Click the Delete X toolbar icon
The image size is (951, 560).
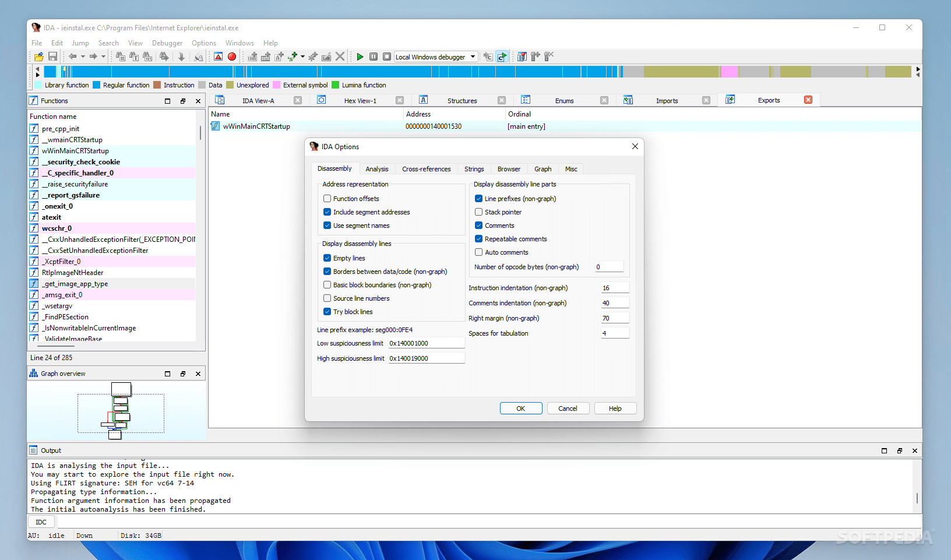pos(340,57)
